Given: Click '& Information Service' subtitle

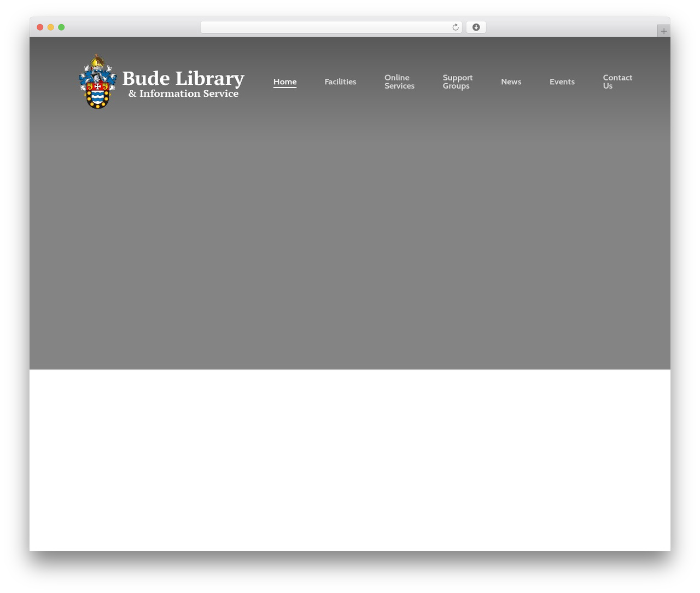Looking at the screenshot, I should pyautogui.click(x=183, y=94).
